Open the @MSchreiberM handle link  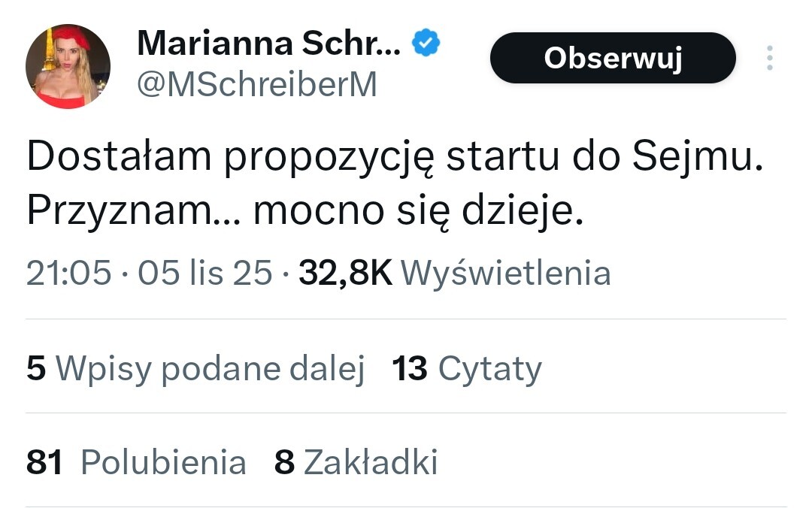[x=256, y=86]
